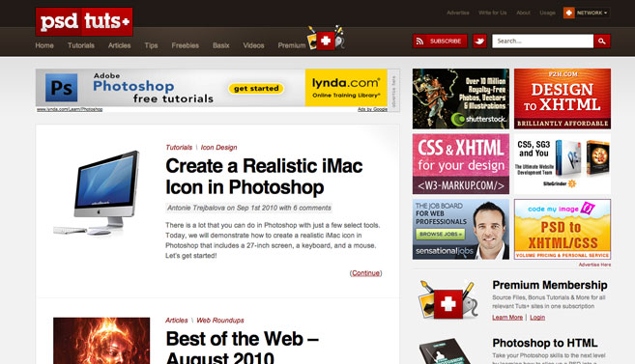This screenshot has width=635, height=364.
Task: Open the Photoshop to HTML heading
Action: click(x=545, y=343)
